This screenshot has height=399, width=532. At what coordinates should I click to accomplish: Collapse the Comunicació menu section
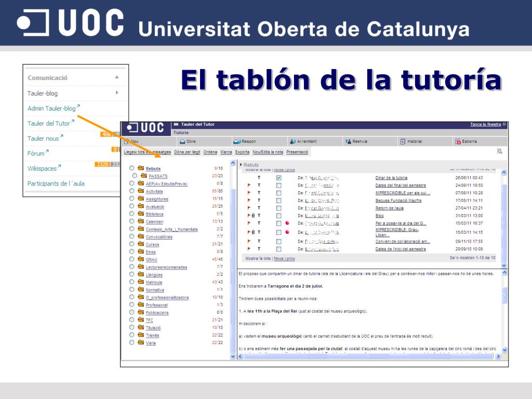pyautogui.click(x=117, y=77)
